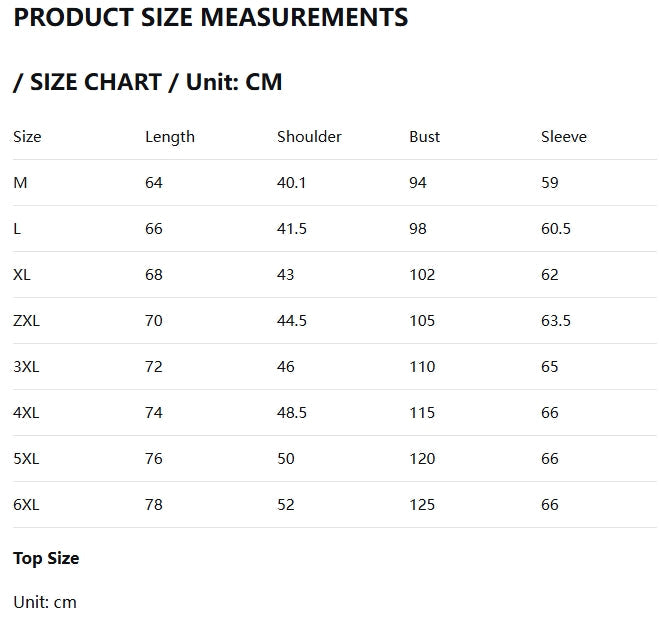Click the PRODUCT SIZE MEASUREMENTS heading
This screenshot has height=622, width=659.
pos(210,17)
